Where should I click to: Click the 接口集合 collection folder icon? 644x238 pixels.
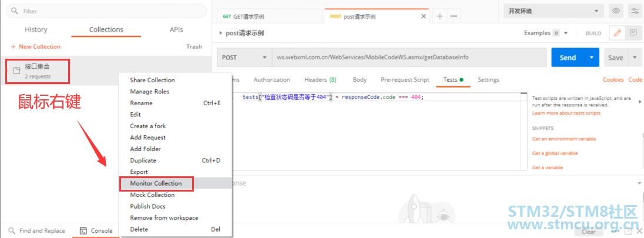point(17,71)
